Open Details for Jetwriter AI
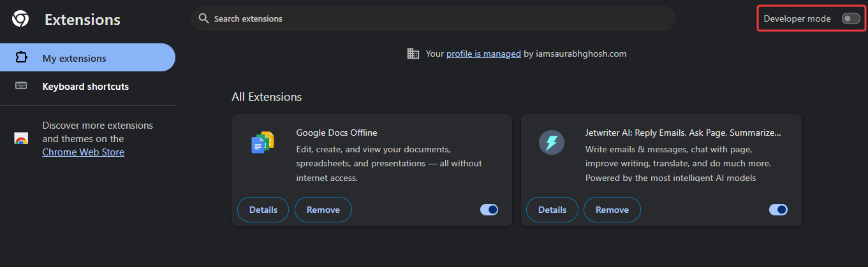The image size is (868, 267). (552, 210)
